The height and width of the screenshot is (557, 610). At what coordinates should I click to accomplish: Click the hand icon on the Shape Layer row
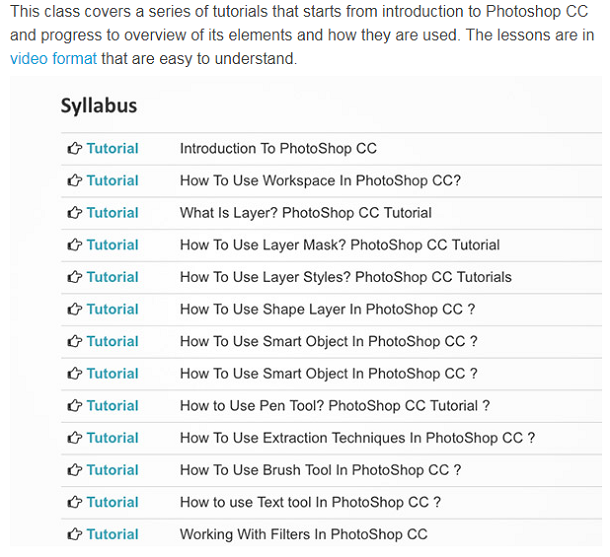(x=74, y=309)
